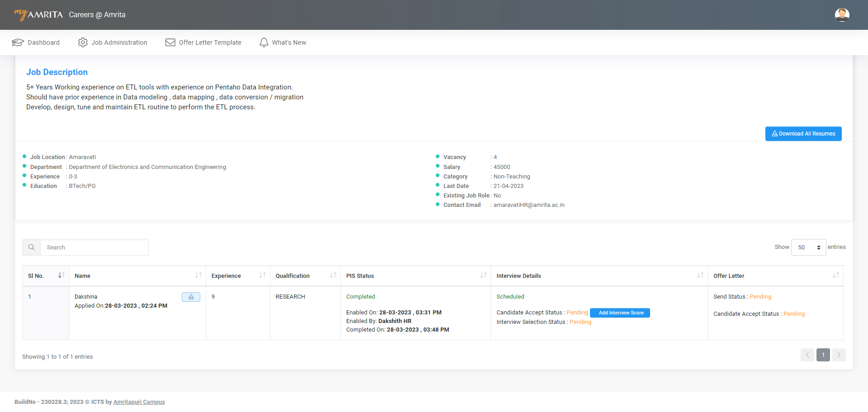Click in the Search input field
868x412 pixels.
click(94, 248)
